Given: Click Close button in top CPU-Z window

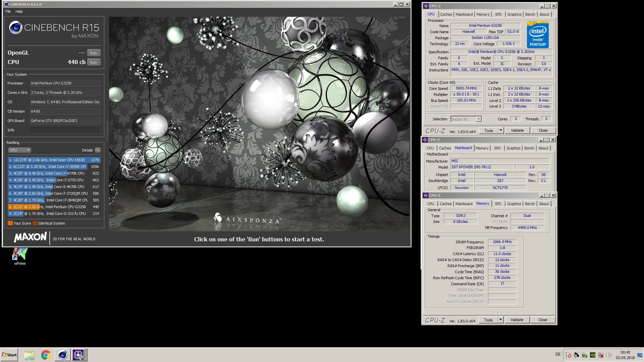Looking at the screenshot, I should pos(543,130).
